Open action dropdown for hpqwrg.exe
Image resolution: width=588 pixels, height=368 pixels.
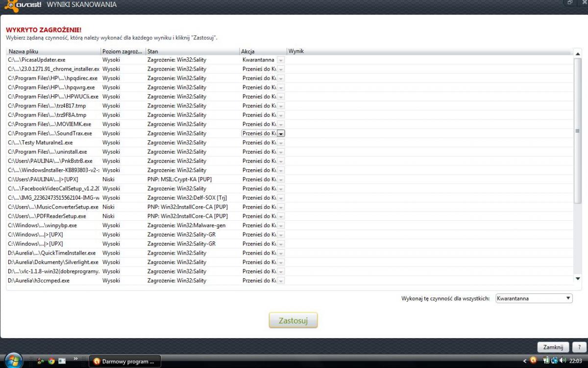click(x=281, y=87)
